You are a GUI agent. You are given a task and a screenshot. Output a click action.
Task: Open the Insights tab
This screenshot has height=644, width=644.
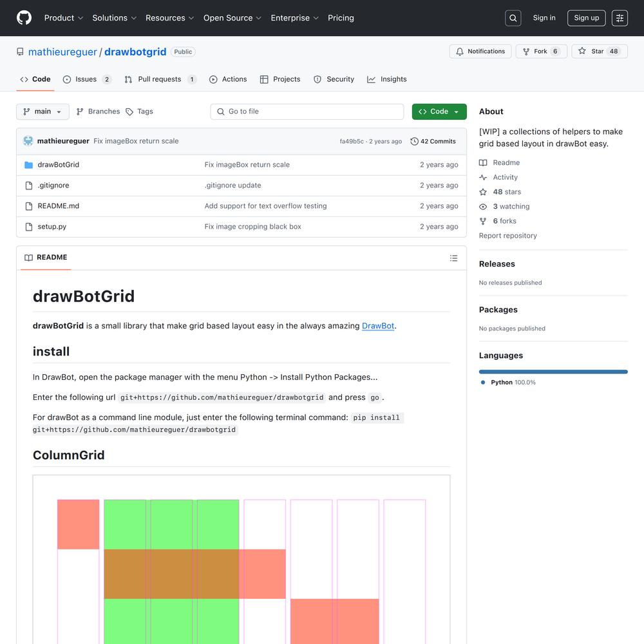386,79
